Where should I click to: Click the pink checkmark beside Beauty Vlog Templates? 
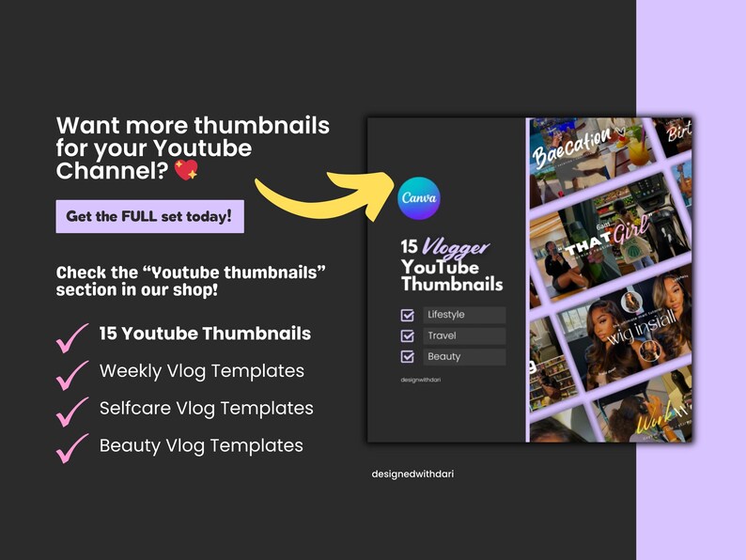(72, 449)
